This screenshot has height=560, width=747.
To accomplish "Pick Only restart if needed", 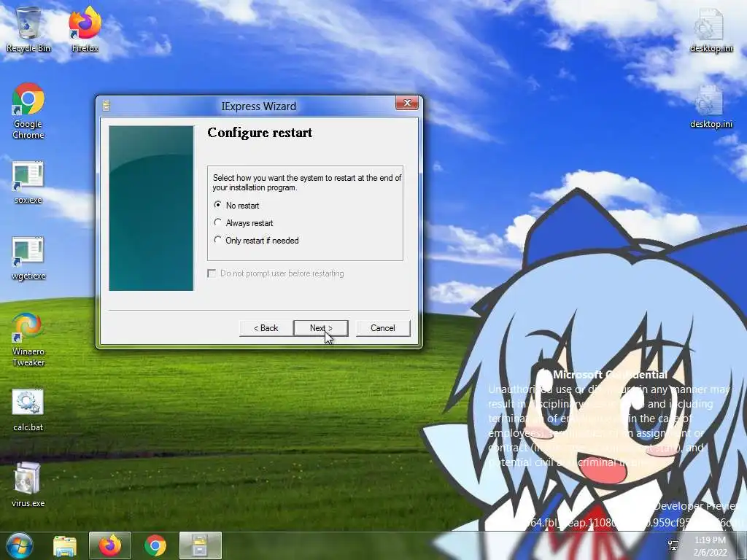I will 256,241.
